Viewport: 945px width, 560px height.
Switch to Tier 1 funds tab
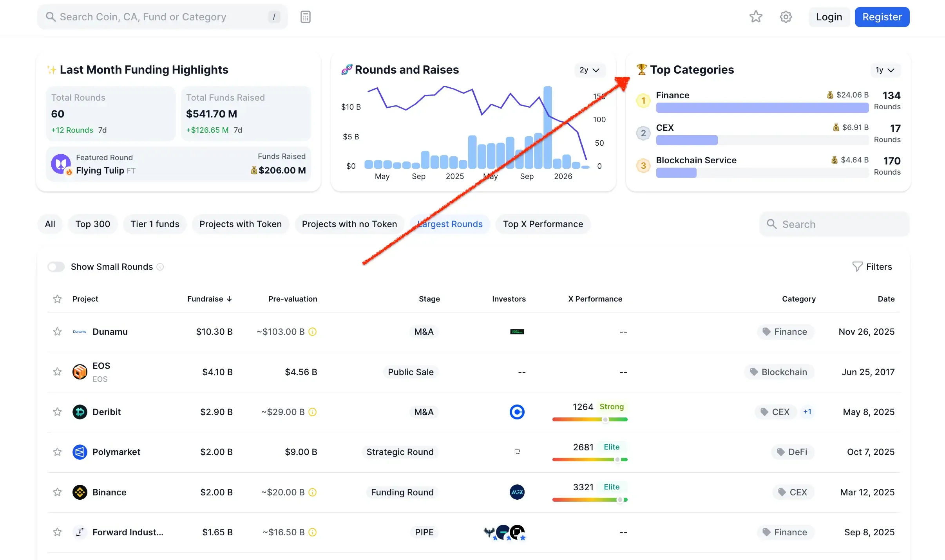click(155, 224)
